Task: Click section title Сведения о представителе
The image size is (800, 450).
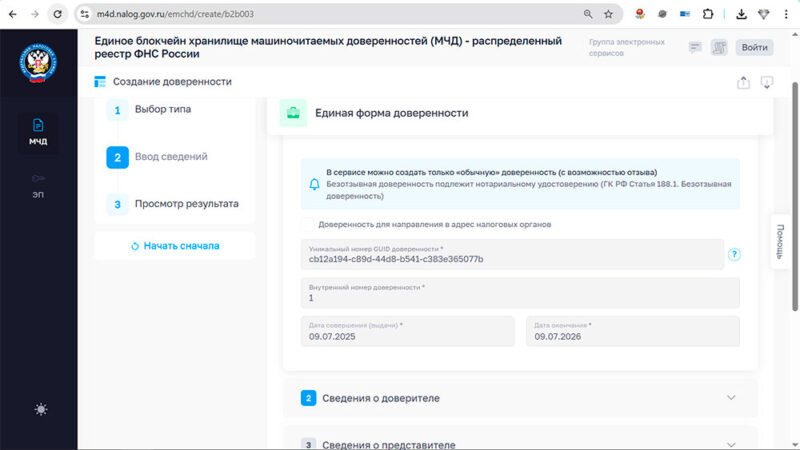Action: click(x=388, y=444)
